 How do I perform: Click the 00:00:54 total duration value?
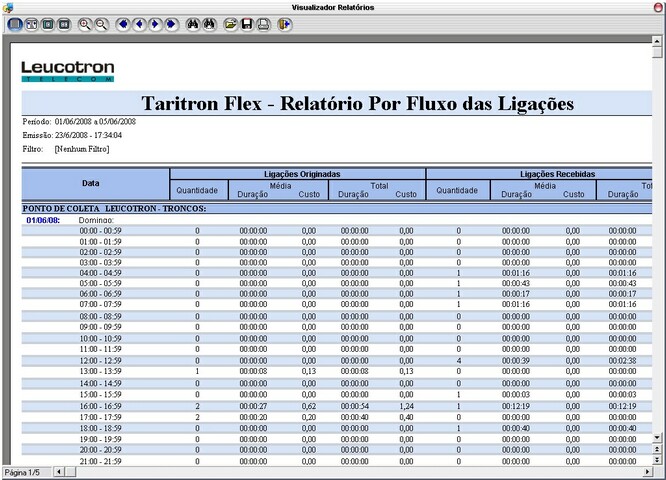point(355,406)
